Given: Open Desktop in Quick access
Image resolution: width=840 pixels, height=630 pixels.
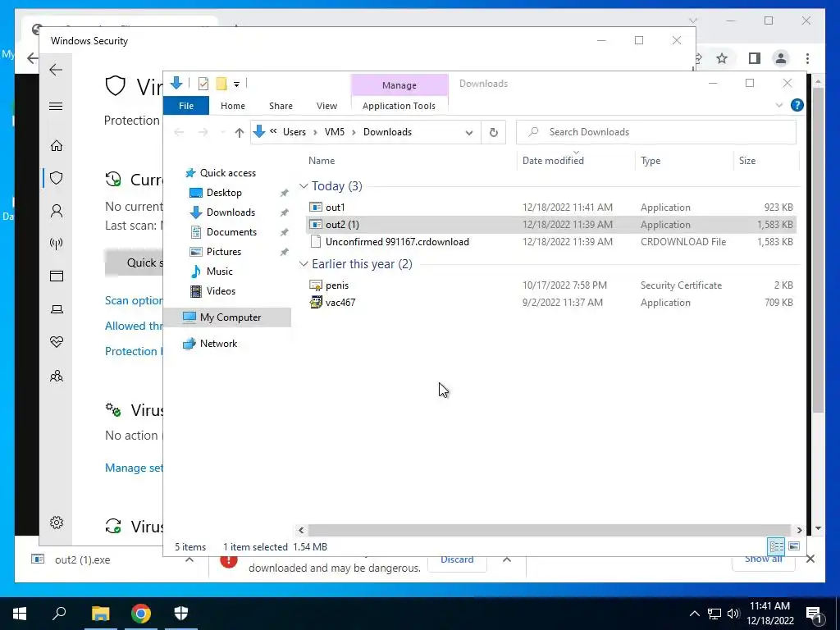Looking at the screenshot, I should pos(224,192).
